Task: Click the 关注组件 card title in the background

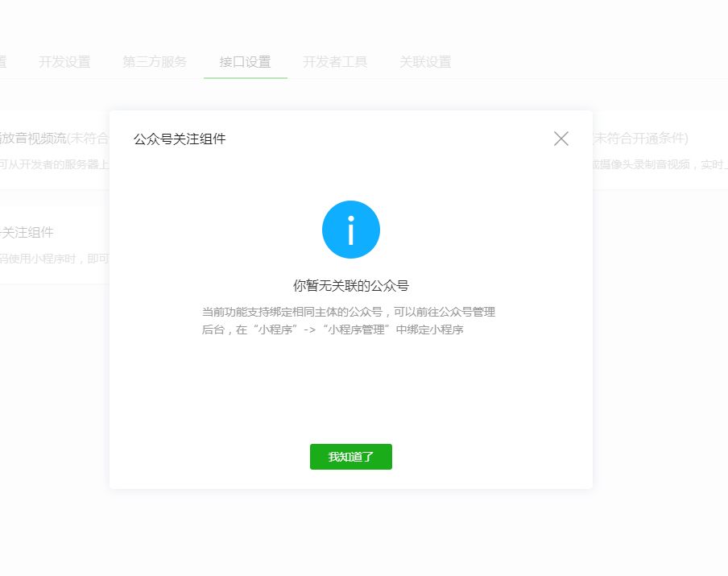Action: click(x=27, y=232)
